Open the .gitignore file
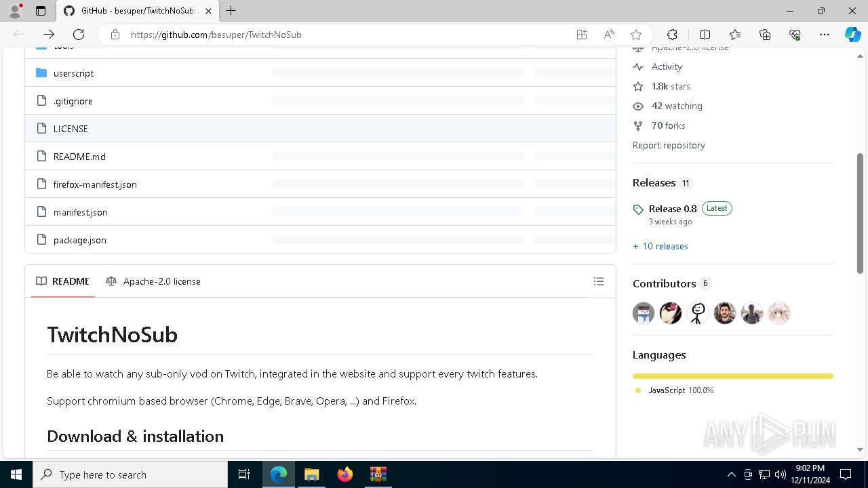Screen dimensions: 868x488 [x=73, y=101]
